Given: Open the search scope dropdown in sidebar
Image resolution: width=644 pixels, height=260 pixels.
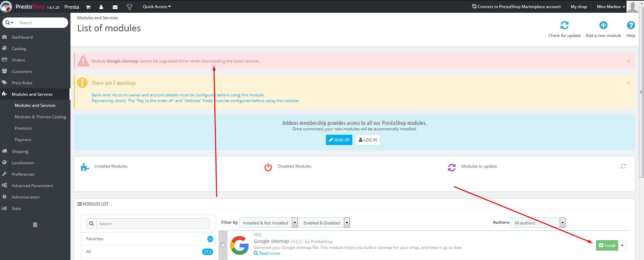Looking at the screenshot, I should click(x=10, y=23).
